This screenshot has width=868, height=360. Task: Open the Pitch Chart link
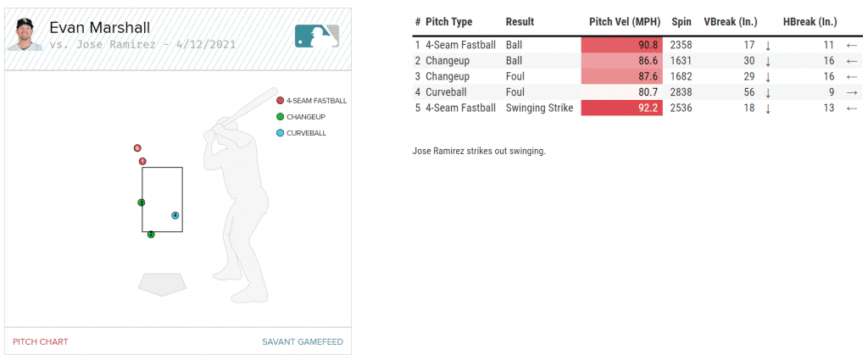pos(40,342)
